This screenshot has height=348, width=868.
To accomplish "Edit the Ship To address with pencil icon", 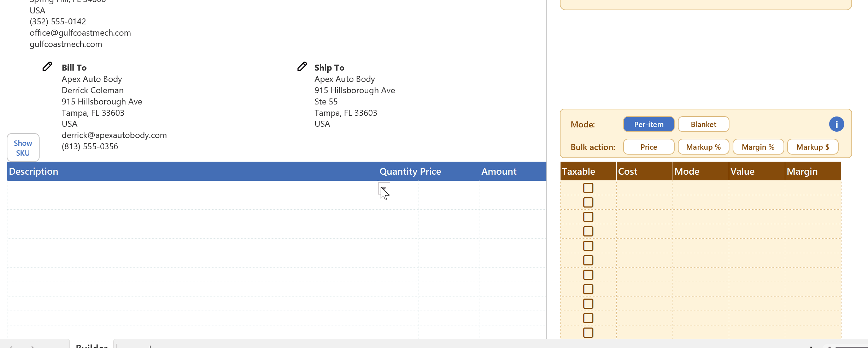I will pyautogui.click(x=302, y=66).
